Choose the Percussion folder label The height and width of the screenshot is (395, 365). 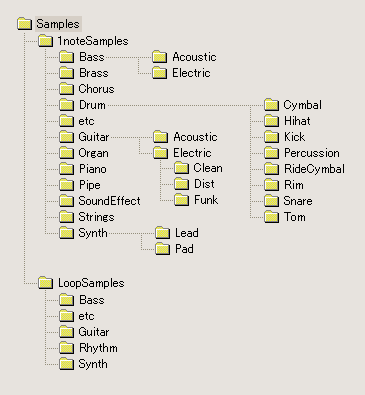(312, 153)
